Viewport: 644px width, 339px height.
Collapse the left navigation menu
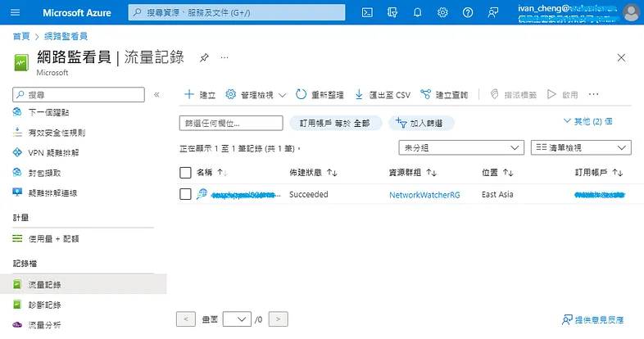point(156,95)
